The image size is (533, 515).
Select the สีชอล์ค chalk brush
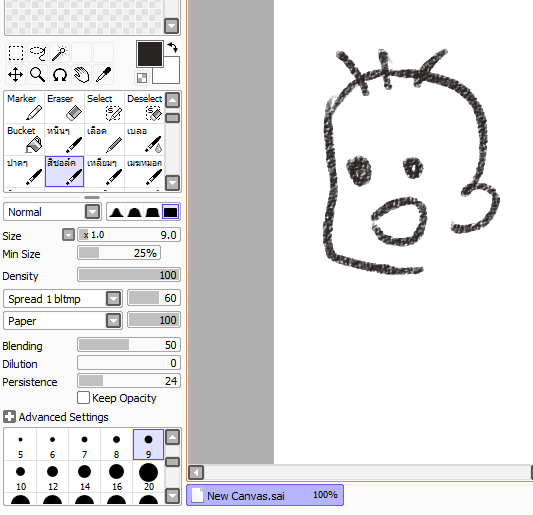tap(64, 172)
